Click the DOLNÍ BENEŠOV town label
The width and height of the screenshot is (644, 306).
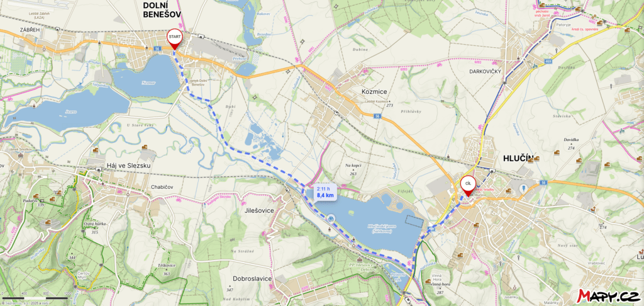(x=162, y=10)
